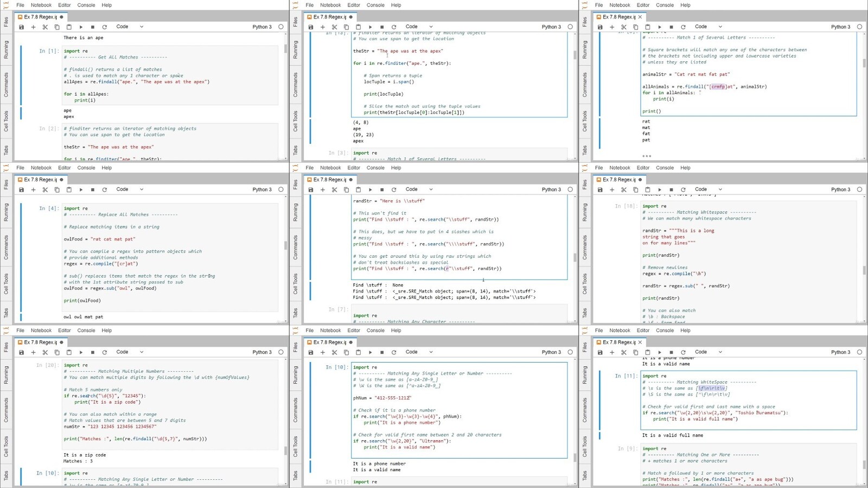Insert a cell with plus icon above randStr \\stuff code
Image resolution: width=868 pixels, height=488 pixels.
(323, 189)
